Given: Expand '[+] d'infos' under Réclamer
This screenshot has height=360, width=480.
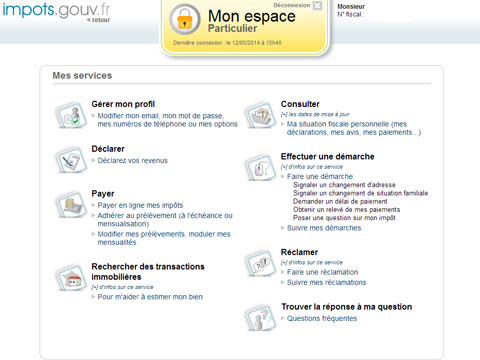Looking at the screenshot, I should (312, 262).
